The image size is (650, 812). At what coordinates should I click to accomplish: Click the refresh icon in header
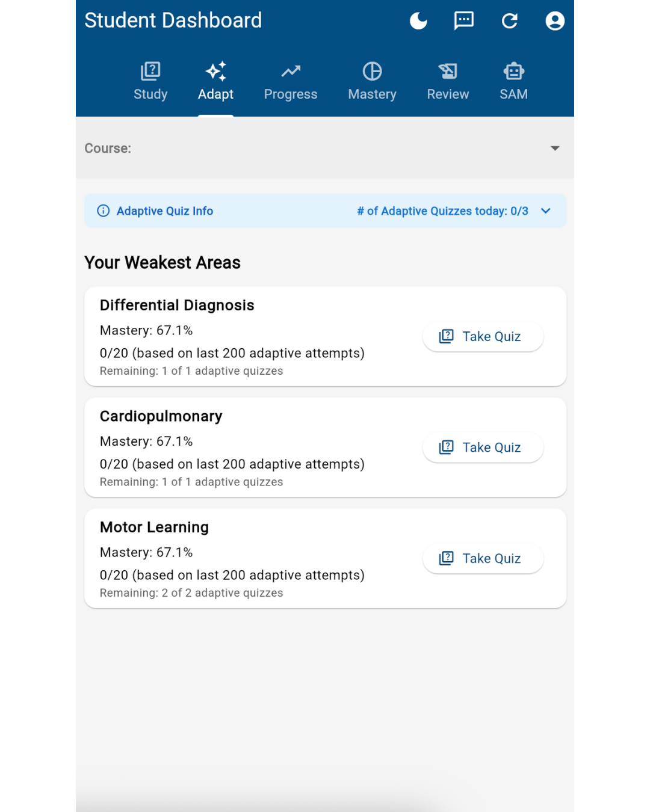(510, 21)
